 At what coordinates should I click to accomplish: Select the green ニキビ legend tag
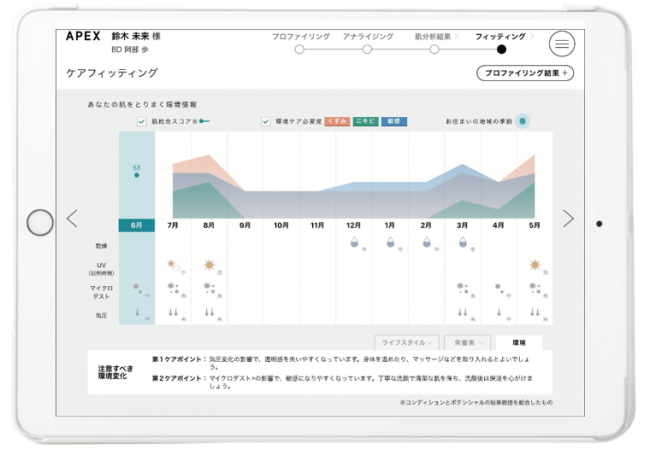366,121
